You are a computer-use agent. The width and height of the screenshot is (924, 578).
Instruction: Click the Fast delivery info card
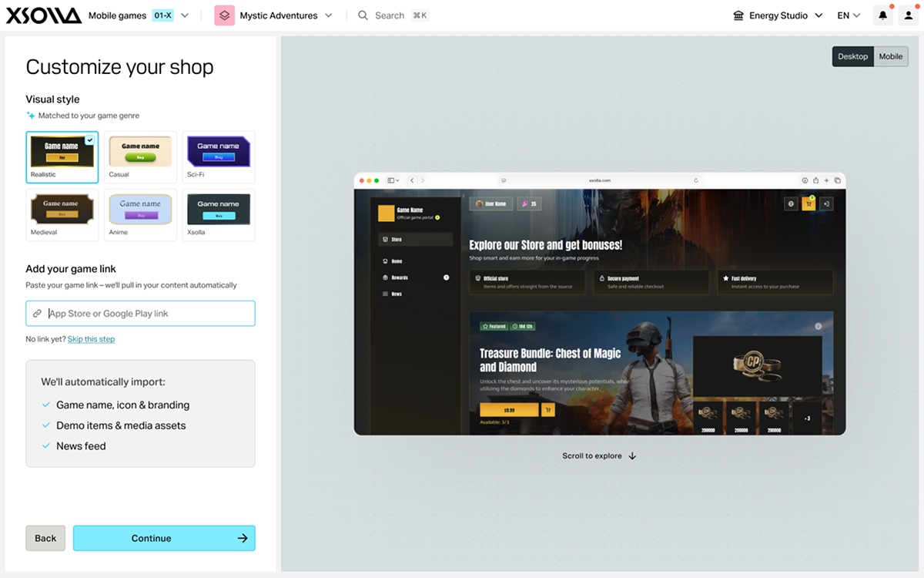(775, 282)
